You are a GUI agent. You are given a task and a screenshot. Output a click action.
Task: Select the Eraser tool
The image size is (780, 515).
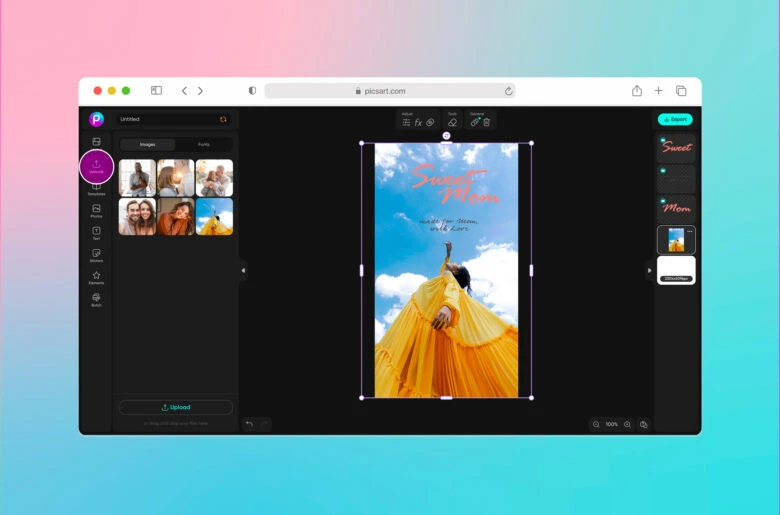[452, 122]
